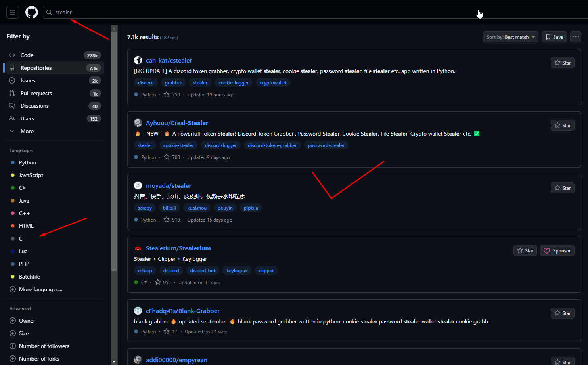Image resolution: width=588 pixels, height=365 pixels.
Task: Open the hamburger navigation menu
Action: 12,12
